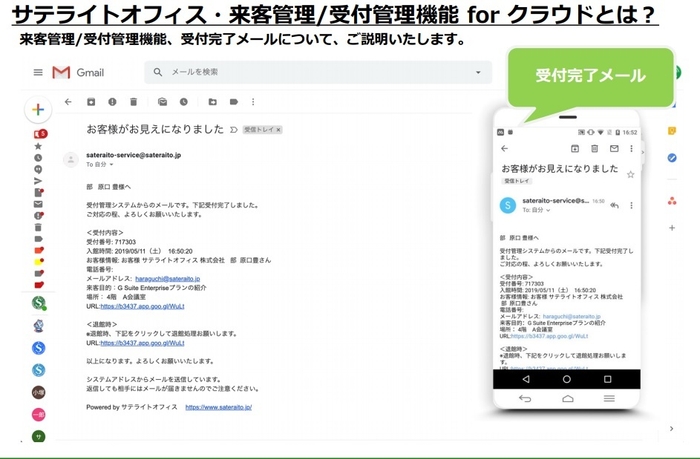Open Sent arrow icon in left sidebar
The width and height of the screenshot is (700, 459).
point(38,181)
